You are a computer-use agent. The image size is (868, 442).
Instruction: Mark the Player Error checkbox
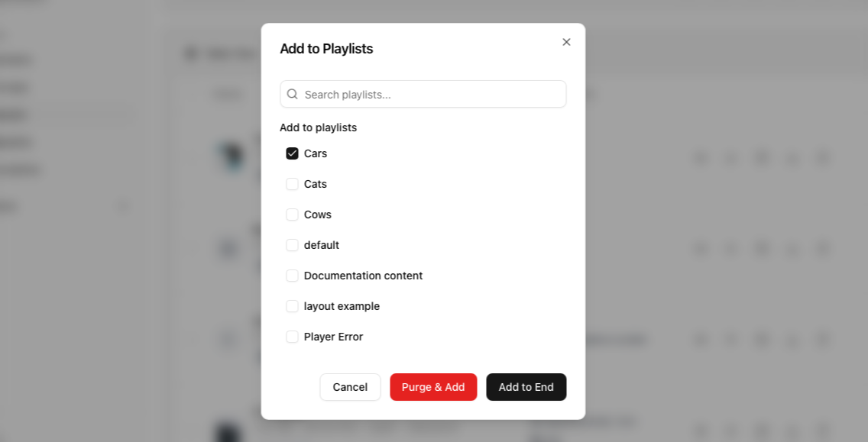pyautogui.click(x=292, y=337)
